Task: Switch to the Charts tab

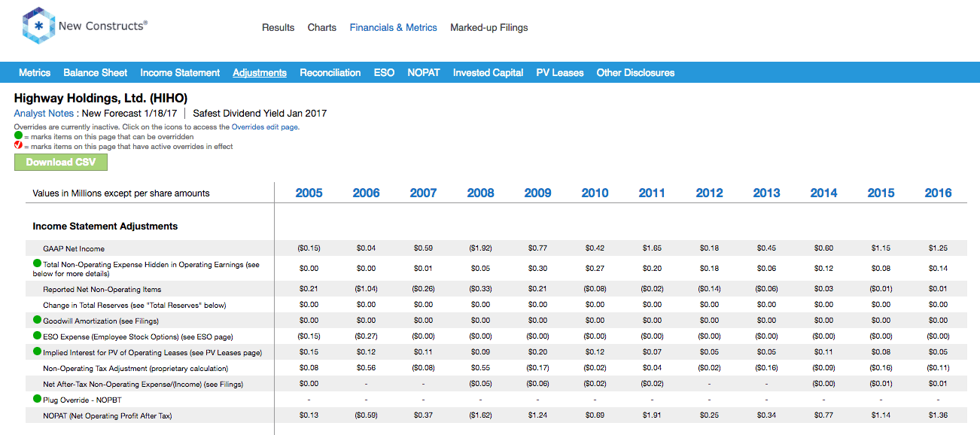Action: point(322,28)
